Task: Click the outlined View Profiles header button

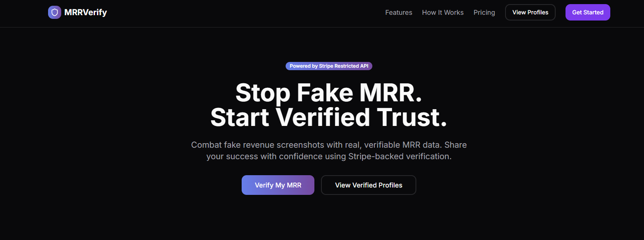Action: point(530,12)
